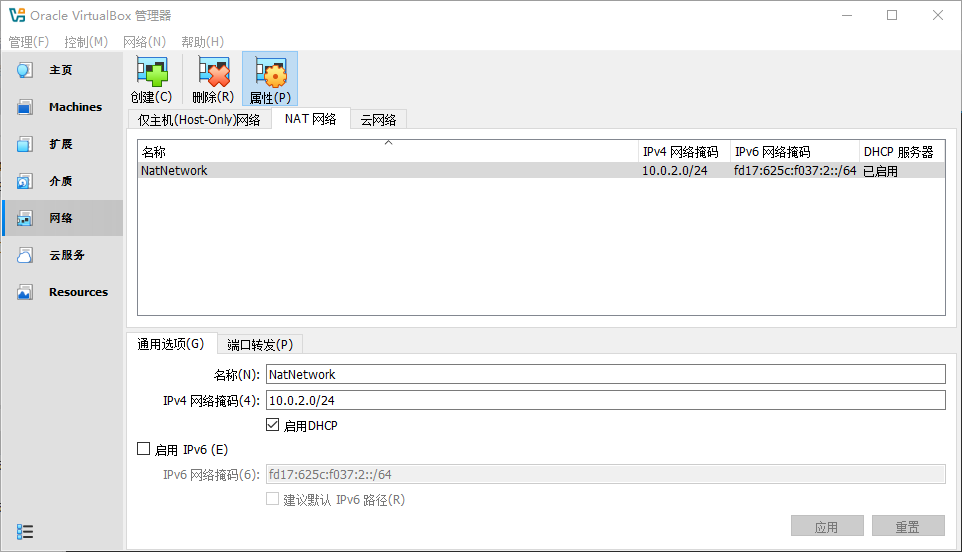Toggle the 启用DHCP checkbox

coord(272,424)
